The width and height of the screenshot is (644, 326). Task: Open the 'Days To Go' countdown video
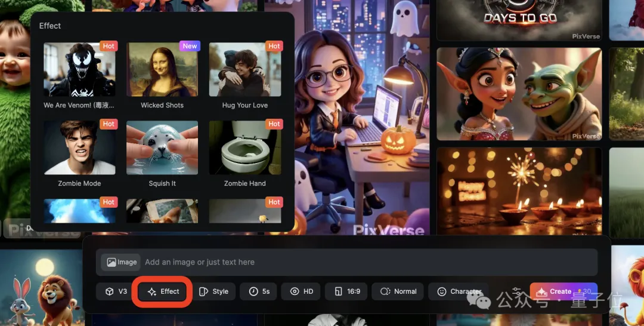(x=519, y=20)
